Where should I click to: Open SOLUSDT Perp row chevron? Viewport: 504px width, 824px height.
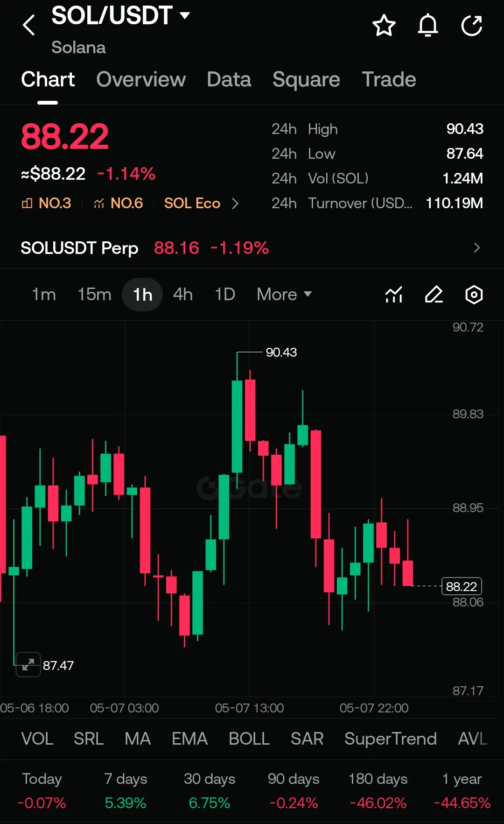point(476,248)
